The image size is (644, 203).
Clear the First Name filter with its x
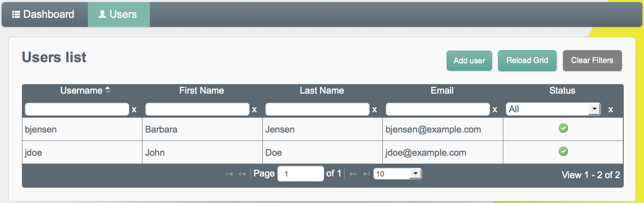254,110
